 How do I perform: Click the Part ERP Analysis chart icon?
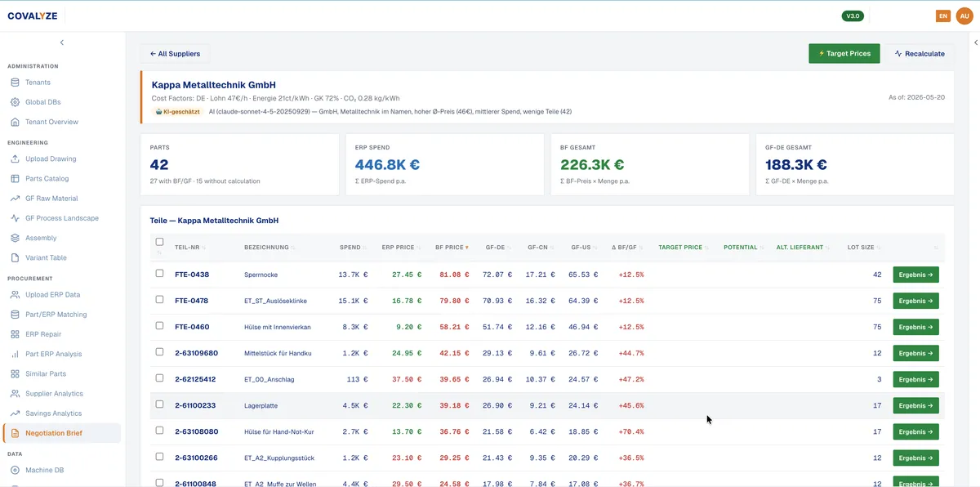(15, 354)
